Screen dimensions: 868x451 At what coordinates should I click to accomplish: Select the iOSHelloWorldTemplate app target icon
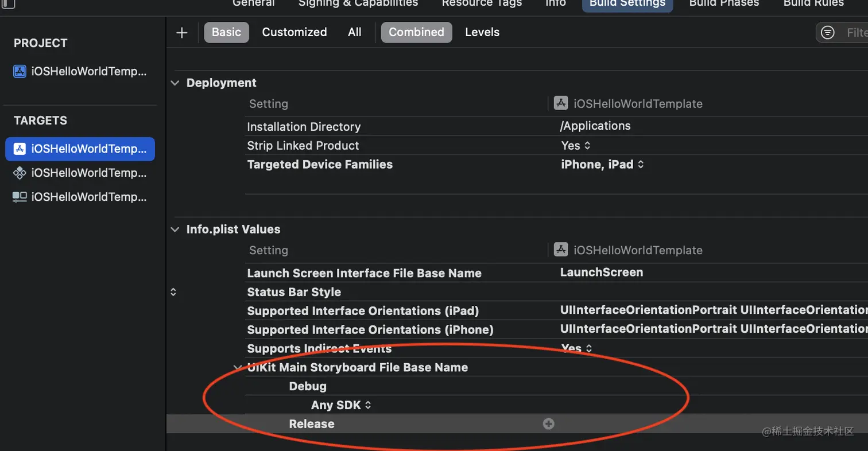(x=20, y=149)
